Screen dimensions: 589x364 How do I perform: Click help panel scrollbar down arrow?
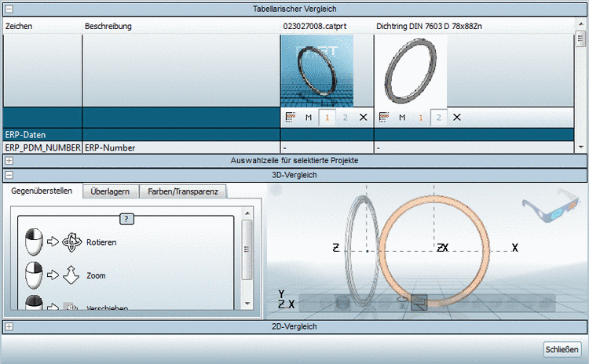tap(247, 304)
